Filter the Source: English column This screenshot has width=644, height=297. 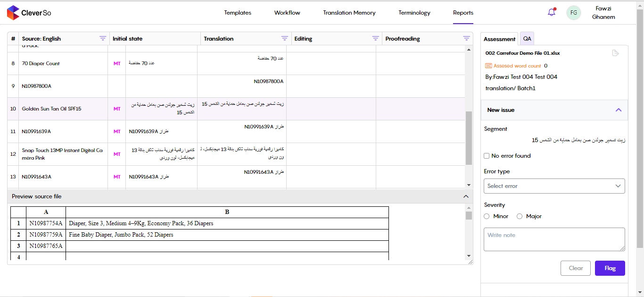[103, 39]
